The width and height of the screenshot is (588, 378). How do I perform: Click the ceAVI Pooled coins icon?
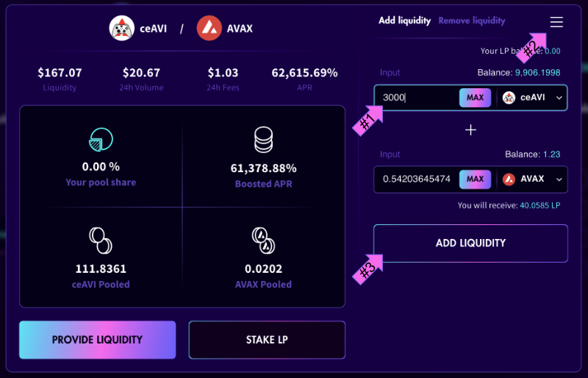click(x=100, y=238)
